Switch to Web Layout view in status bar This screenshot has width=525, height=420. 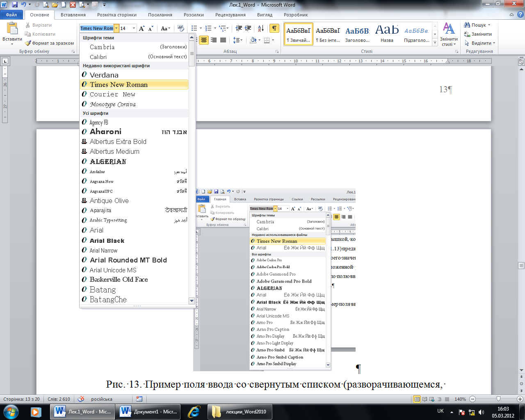pyautogui.click(x=432, y=399)
